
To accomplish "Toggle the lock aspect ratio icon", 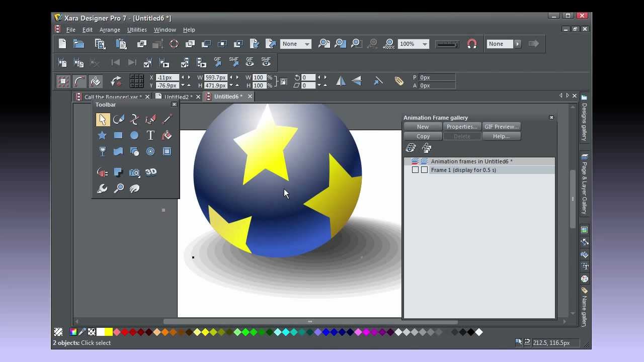I will coord(283,81).
